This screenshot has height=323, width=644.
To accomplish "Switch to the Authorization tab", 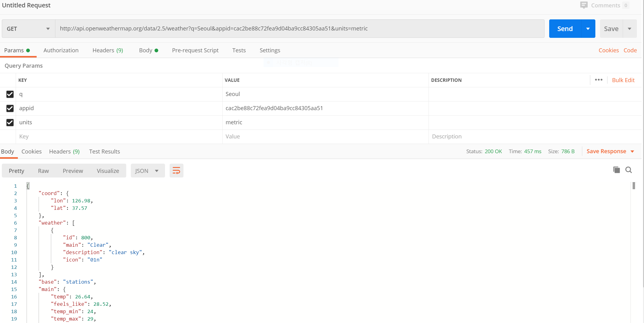I will (x=61, y=50).
